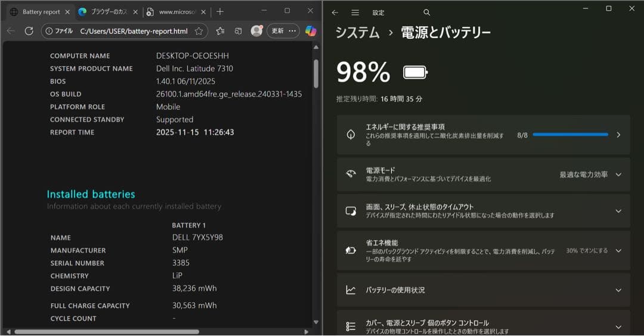644x336 pixels.
Task: Go back in Settings window
Action: (335, 13)
